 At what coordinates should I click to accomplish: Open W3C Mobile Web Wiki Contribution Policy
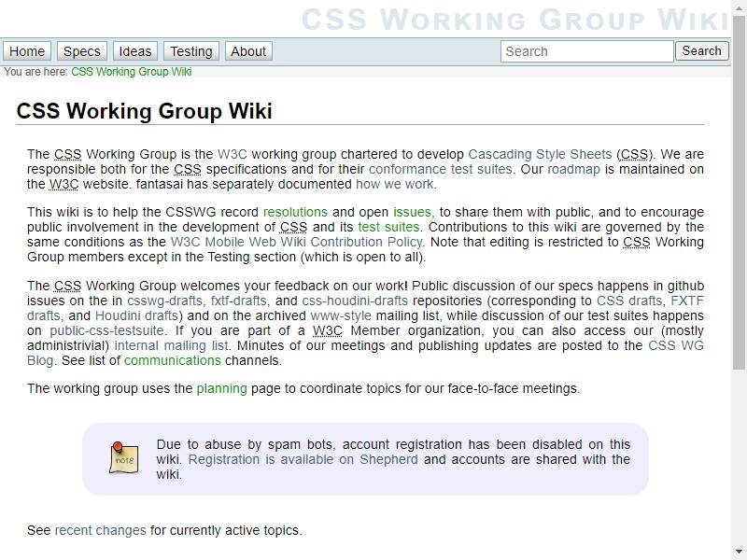coord(296,242)
